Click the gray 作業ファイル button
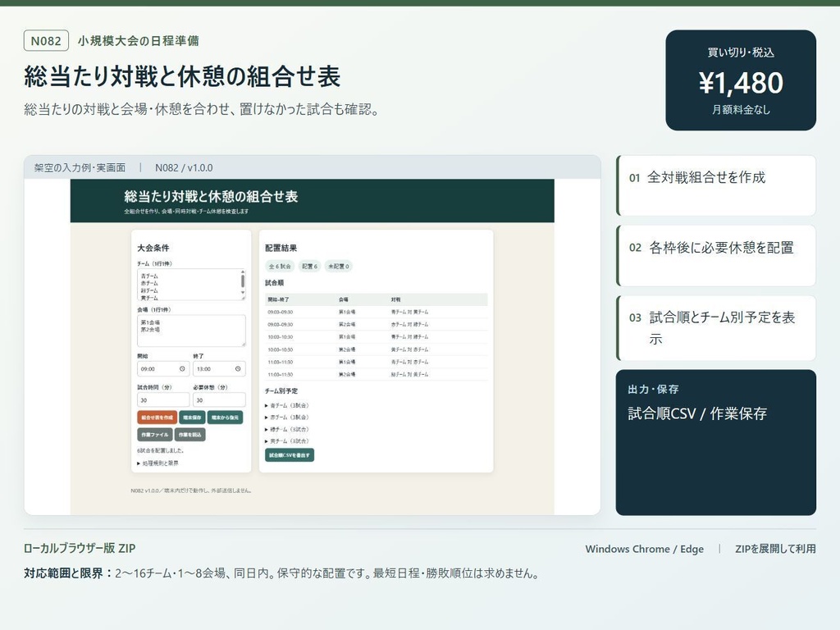This screenshot has width=840, height=630. tap(155, 435)
